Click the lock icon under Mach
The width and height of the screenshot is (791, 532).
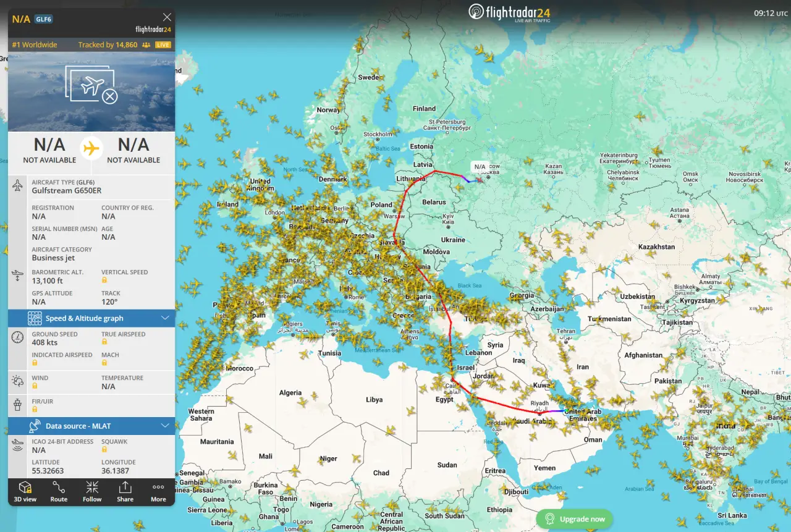coord(104,363)
